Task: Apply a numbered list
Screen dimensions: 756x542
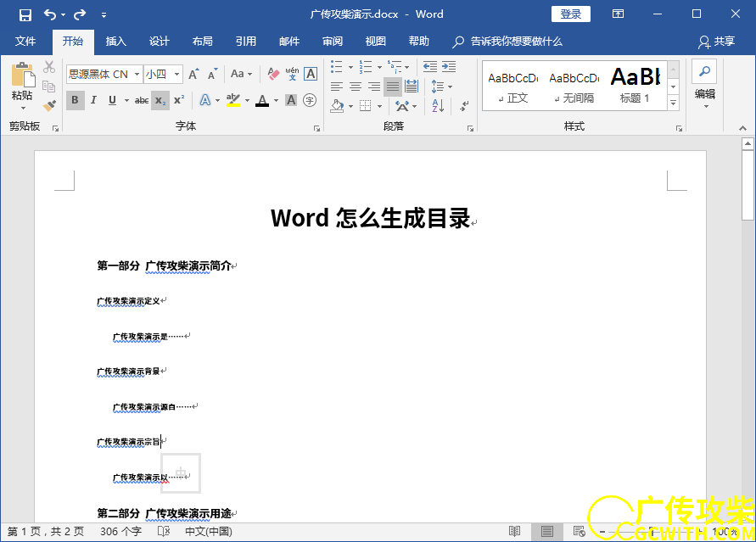Action: pos(366,67)
